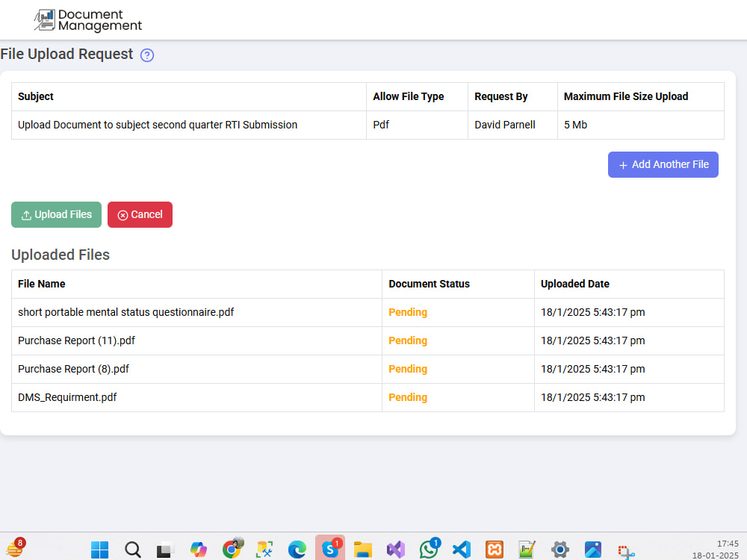
Task: Select the Uploaded Files heading
Action: pos(61,255)
